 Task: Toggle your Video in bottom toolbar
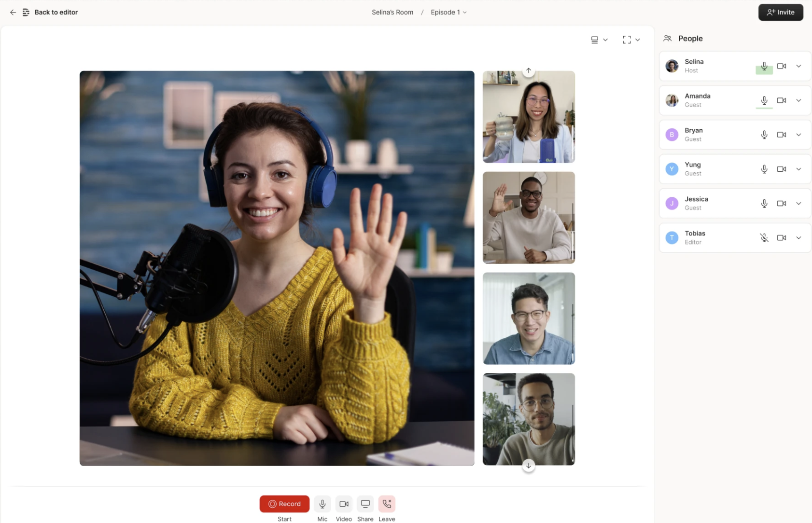point(344,504)
